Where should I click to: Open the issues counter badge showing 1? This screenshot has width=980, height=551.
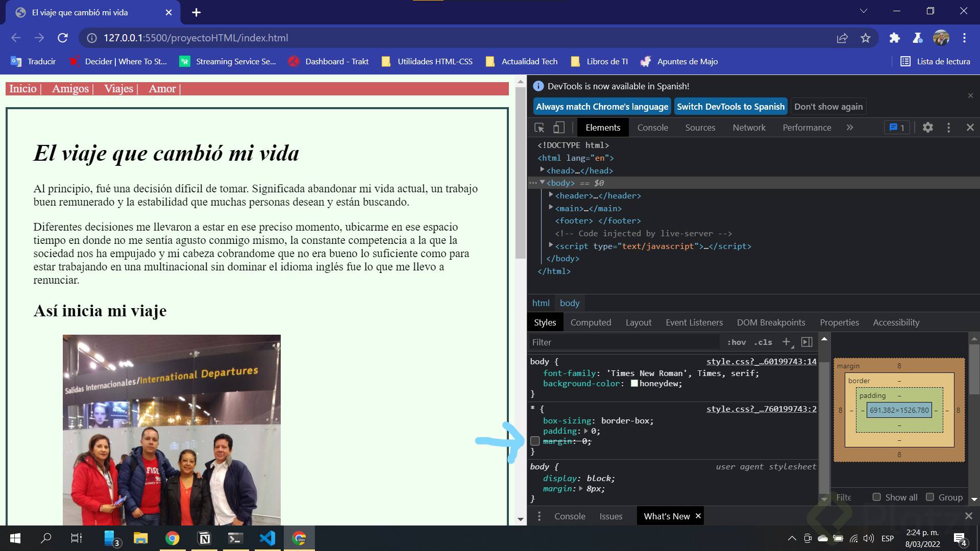[x=897, y=128]
